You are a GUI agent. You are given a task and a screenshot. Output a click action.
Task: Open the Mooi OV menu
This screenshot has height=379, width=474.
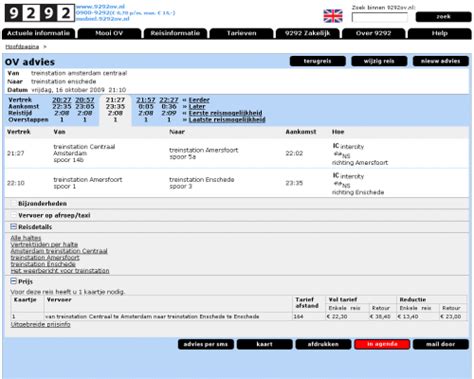(109, 33)
